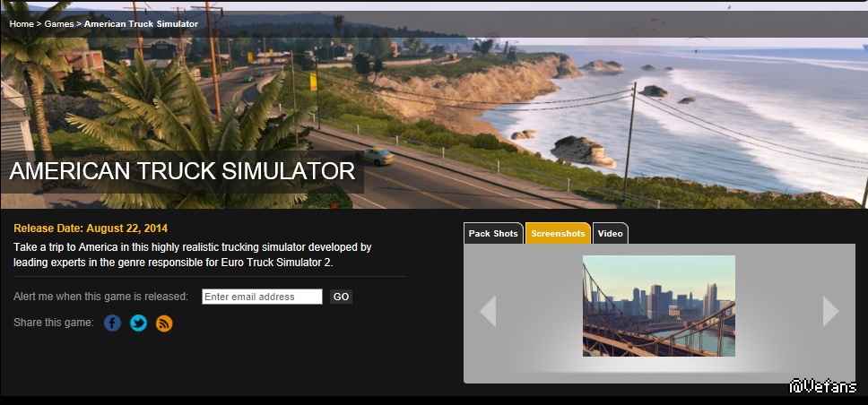
Task: Open the Games breadcrumb link
Action: 59,24
